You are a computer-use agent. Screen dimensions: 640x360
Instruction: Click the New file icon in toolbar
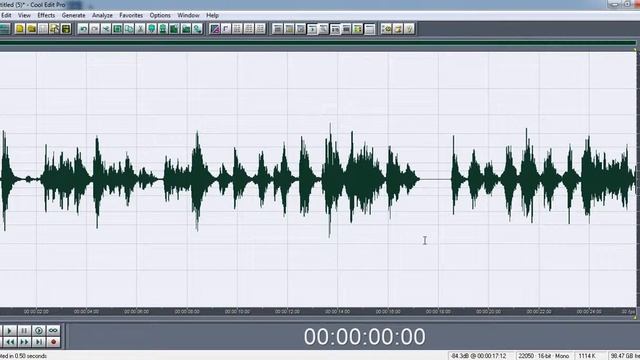click(20, 29)
